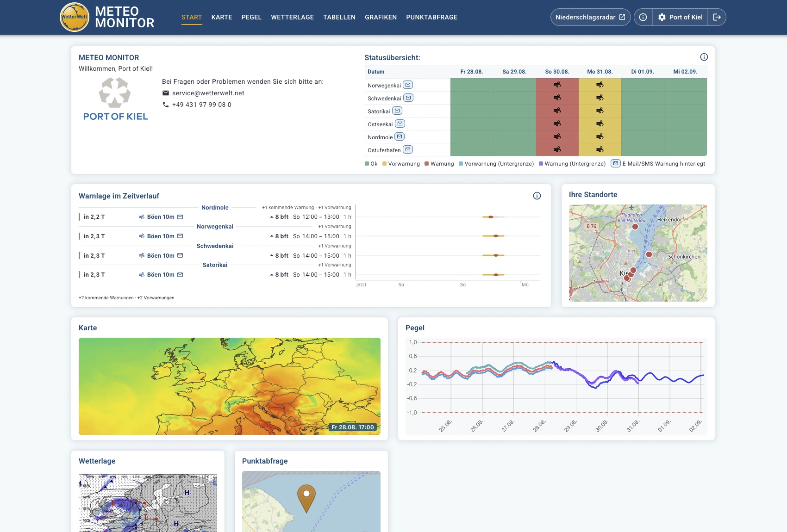787x532 pixels.
Task: Click the service@wetterwelt.net email link
Action: point(208,93)
